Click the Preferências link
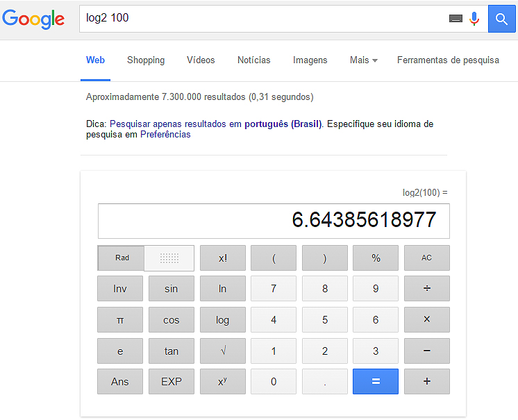518x420 pixels. pos(165,135)
